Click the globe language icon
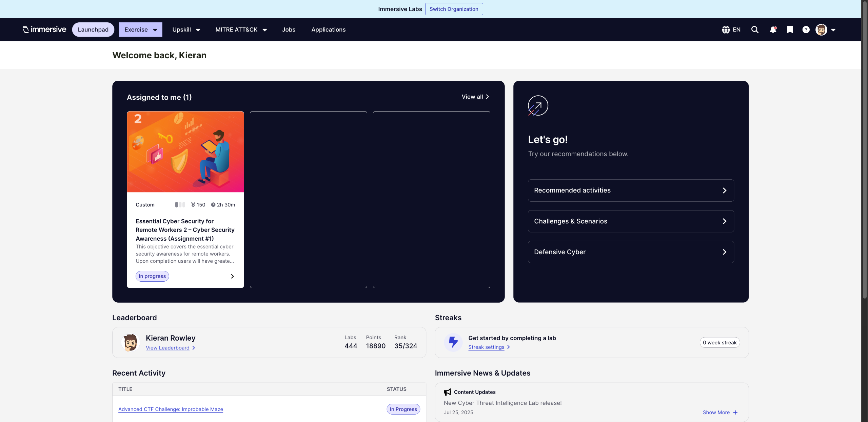The width and height of the screenshot is (868, 422). 726,30
